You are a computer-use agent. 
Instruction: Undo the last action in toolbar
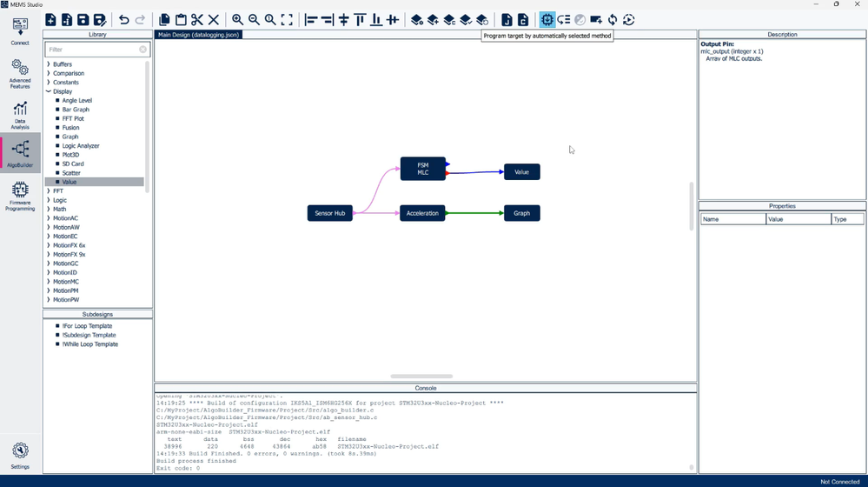tap(124, 20)
